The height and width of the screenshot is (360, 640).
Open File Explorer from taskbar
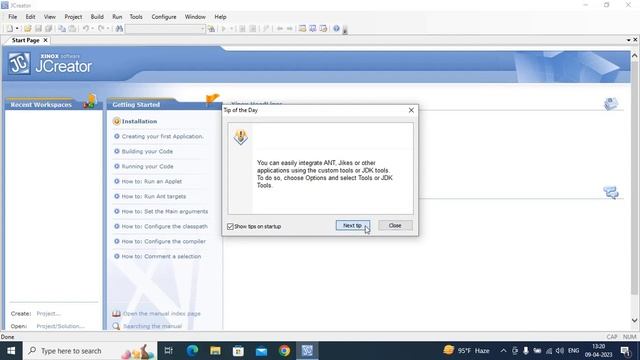[x=215, y=351]
